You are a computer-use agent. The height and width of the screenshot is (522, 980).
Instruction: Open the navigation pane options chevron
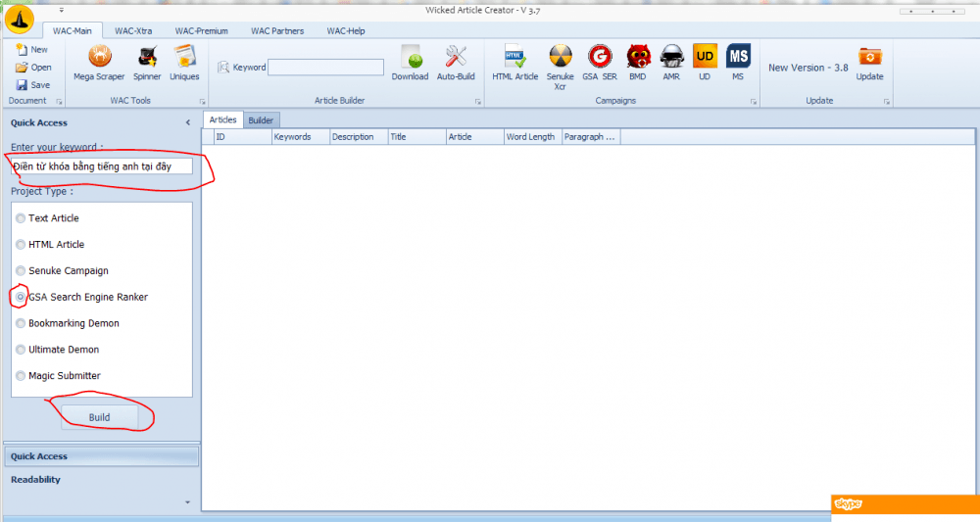click(187, 502)
